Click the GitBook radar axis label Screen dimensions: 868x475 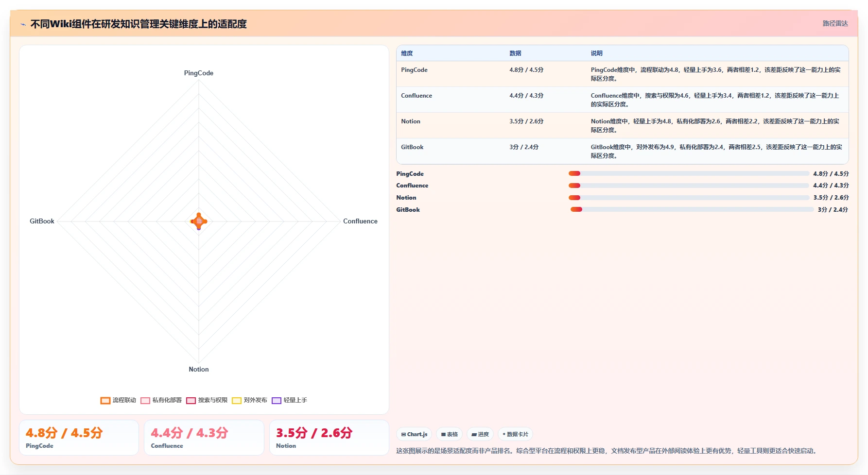(x=42, y=221)
